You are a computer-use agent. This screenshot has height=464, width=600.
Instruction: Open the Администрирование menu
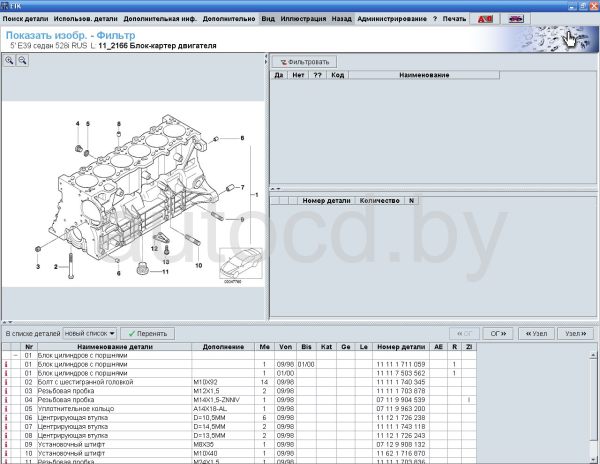(x=392, y=19)
